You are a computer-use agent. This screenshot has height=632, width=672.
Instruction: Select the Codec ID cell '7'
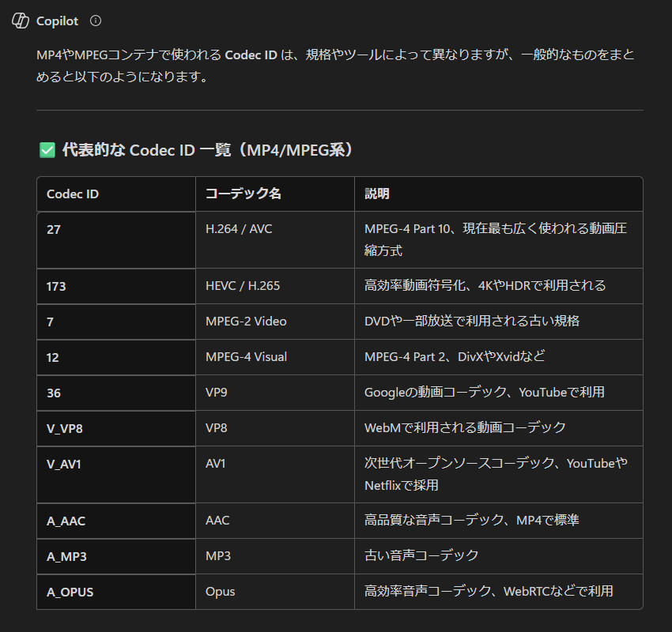click(x=116, y=322)
